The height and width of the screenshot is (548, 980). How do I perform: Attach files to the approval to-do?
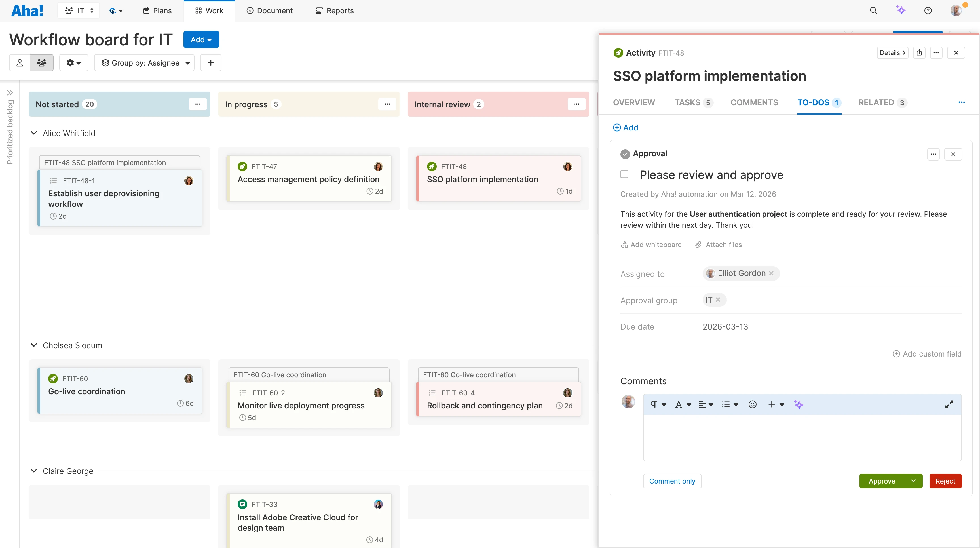(x=718, y=244)
